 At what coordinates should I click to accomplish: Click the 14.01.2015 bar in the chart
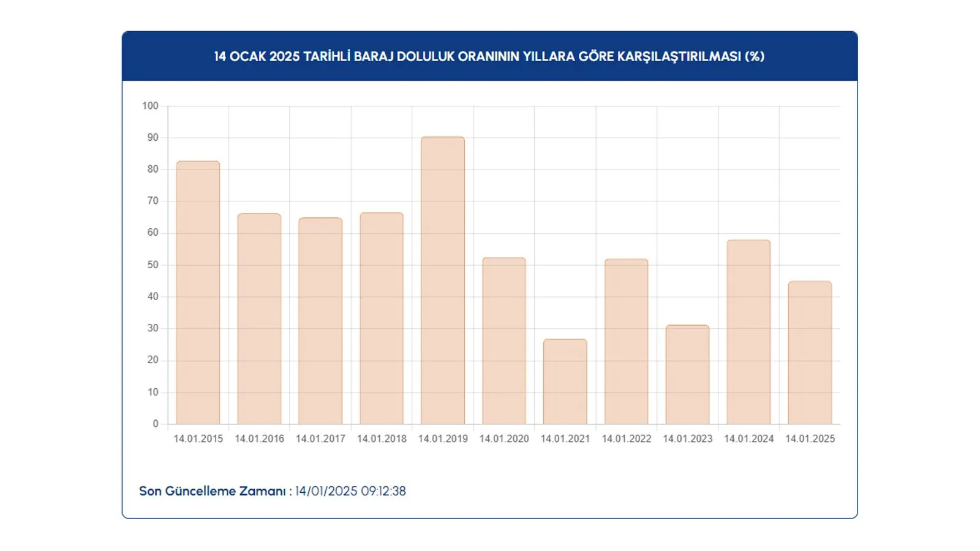[x=198, y=293]
